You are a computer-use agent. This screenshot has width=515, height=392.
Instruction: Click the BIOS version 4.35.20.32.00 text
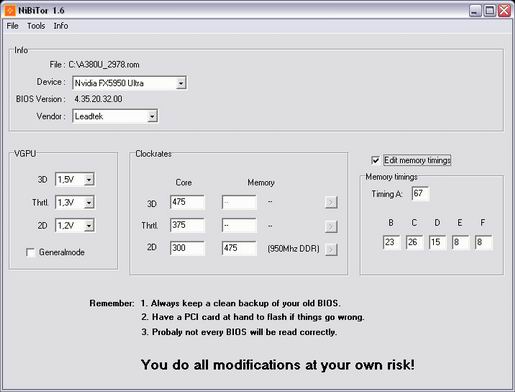(98, 99)
